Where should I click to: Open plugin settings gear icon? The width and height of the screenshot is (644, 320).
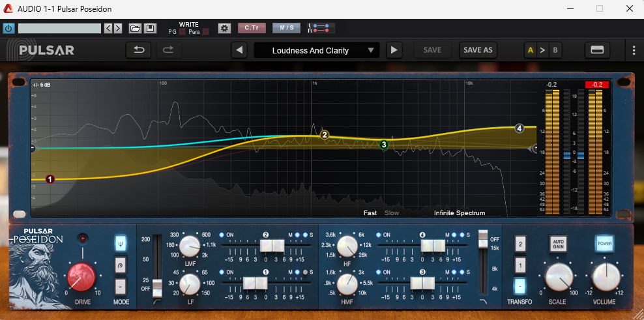click(x=224, y=28)
